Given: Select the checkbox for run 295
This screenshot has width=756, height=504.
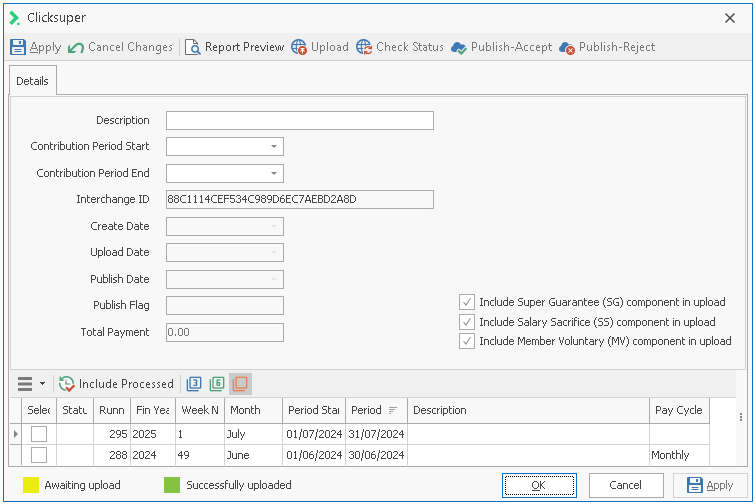Looking at the screenshot, I should (39, 434).
